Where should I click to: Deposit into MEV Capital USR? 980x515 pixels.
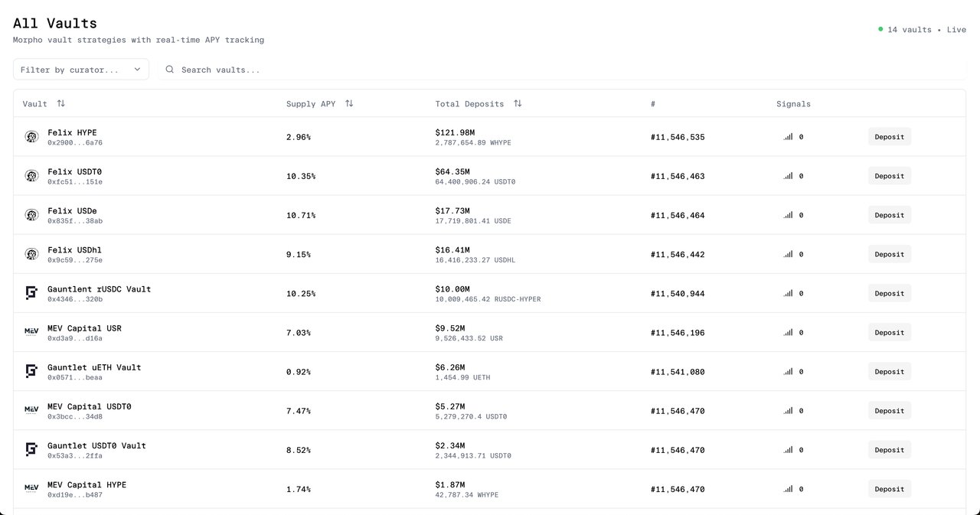click(890, 332)
